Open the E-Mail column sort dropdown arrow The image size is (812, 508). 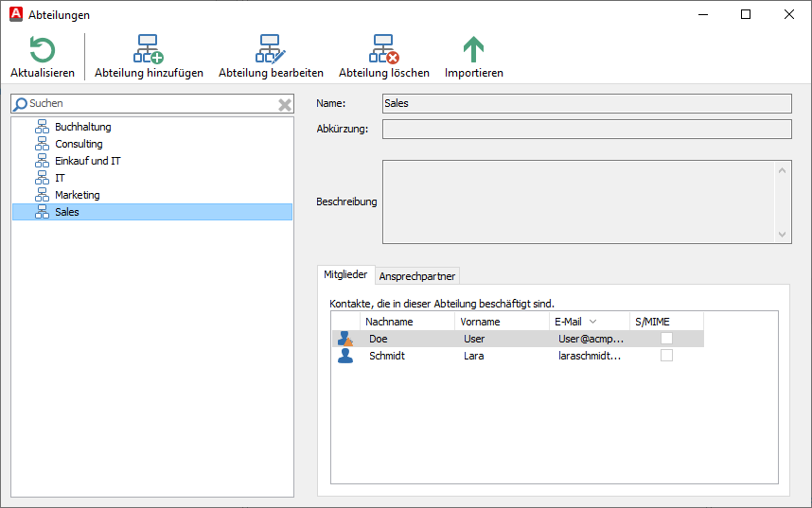(x=592, y=322)
